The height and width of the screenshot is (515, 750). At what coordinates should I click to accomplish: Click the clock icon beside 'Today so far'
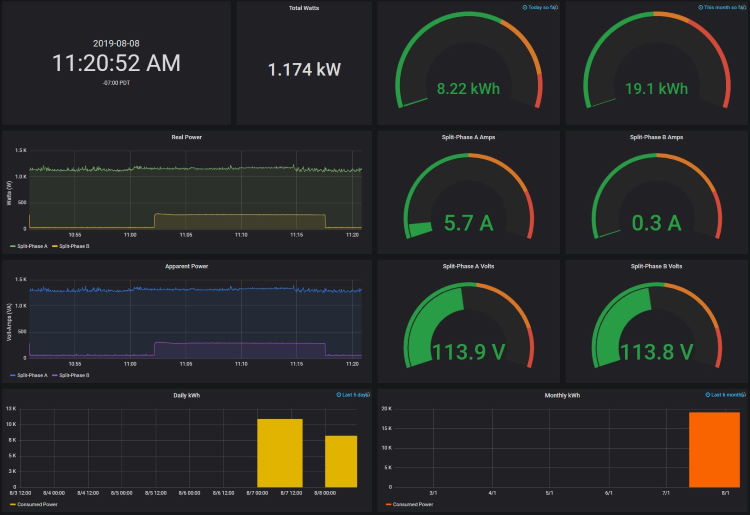pos(525,8)
